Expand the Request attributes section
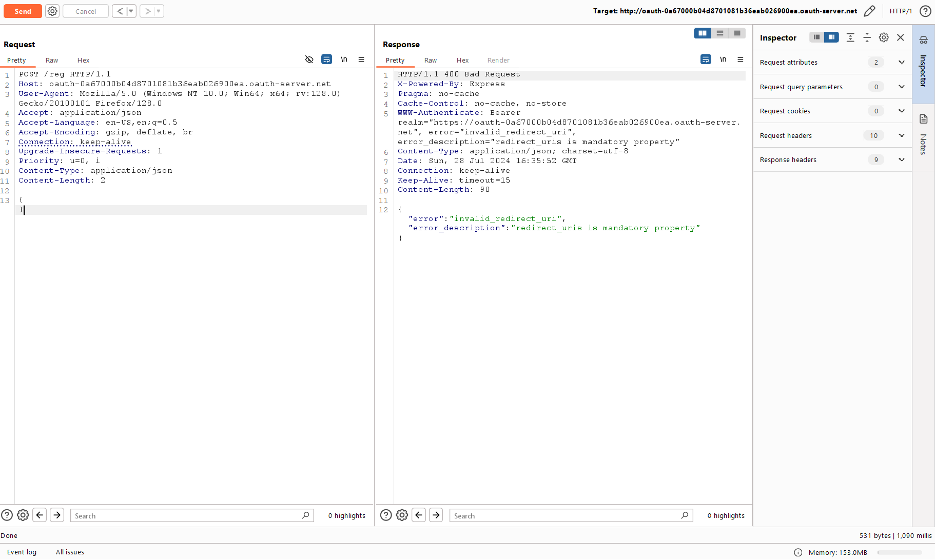Screen dimensions: 935x560 901,62
